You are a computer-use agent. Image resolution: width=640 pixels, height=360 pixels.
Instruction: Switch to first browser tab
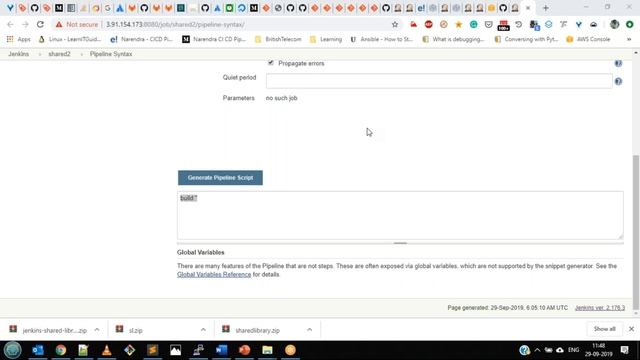click(x=10, y=8)
